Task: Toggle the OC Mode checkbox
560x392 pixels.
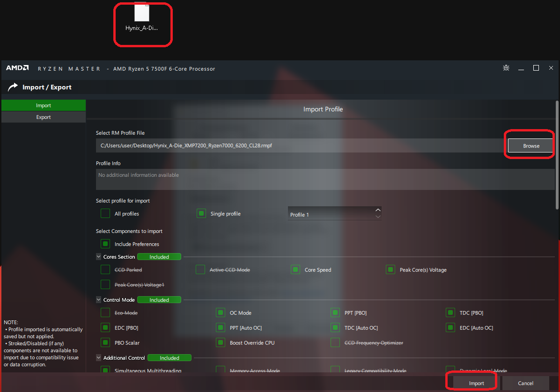Action: pyautogui.click(x=221, y=312)
